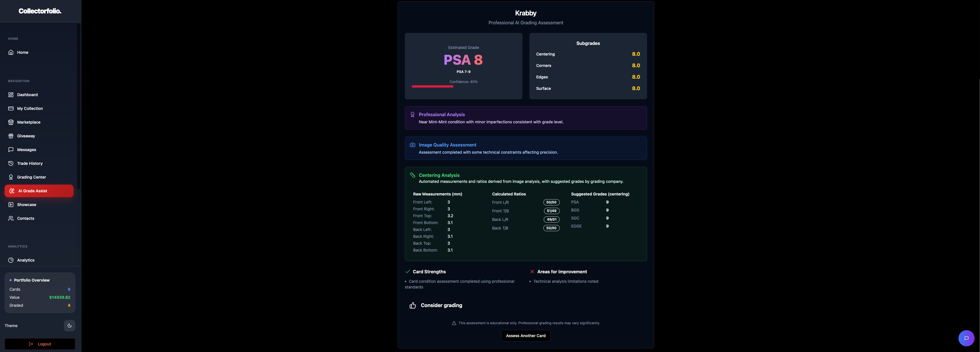Click the Analytics pie chart icon
The height and width of the screenshot is (352, 980).
pyautogui.click(x=11, y=260)
